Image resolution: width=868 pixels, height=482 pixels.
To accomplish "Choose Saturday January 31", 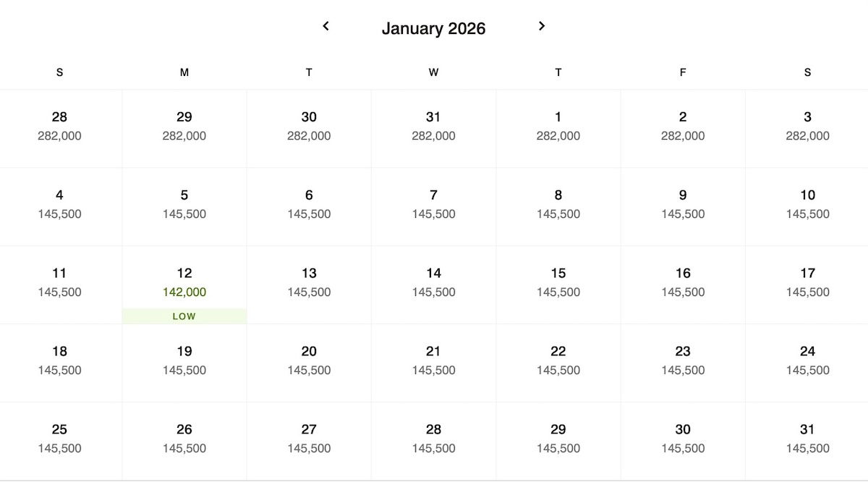I will (807, 439).
